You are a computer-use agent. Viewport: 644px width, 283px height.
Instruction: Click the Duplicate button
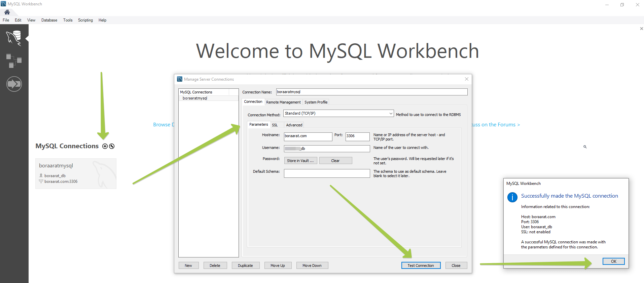[x=245, y=266]
